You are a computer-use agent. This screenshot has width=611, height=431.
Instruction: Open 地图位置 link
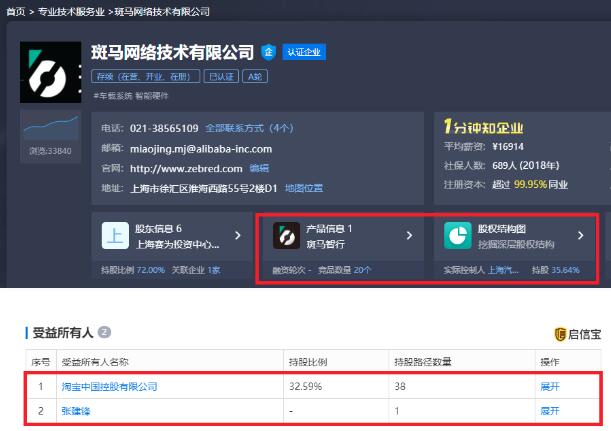point(304,188)
